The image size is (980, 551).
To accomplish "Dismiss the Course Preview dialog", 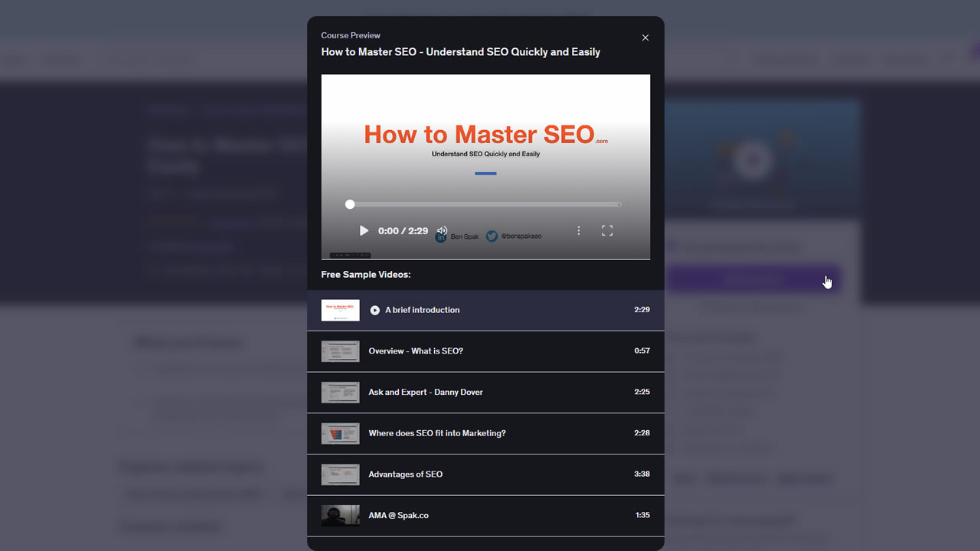I will [x=645, y=37].
